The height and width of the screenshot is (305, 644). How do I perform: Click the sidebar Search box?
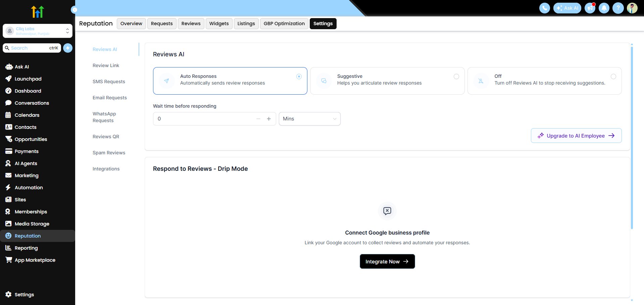[32, 48]
